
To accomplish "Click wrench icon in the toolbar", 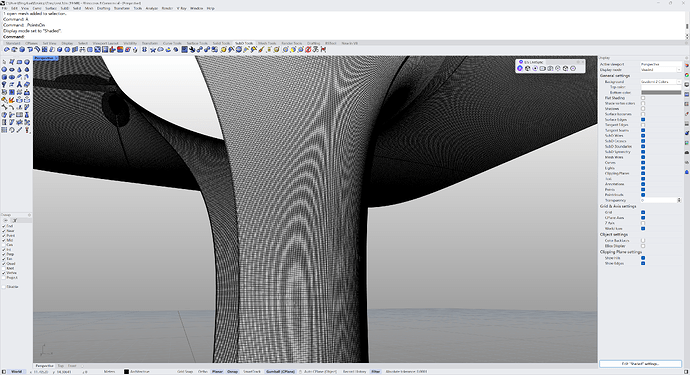I will 192,50.
